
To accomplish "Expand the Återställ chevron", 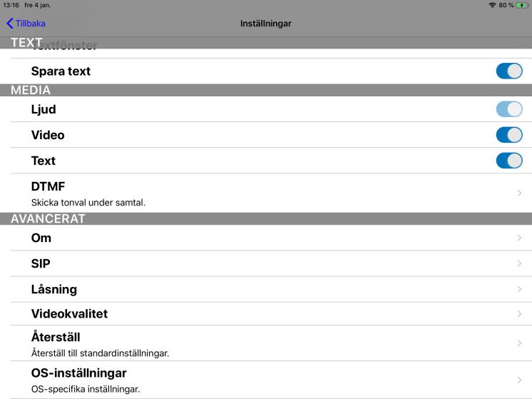I will click(519, 343).
